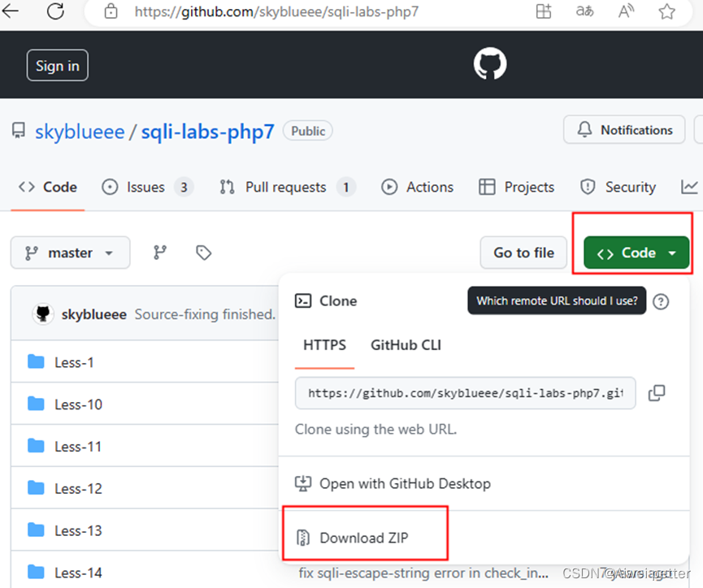Open the read aloud icon
Image resolution: width=703 pixels, height=588 pixels.
tap(626, 11)
